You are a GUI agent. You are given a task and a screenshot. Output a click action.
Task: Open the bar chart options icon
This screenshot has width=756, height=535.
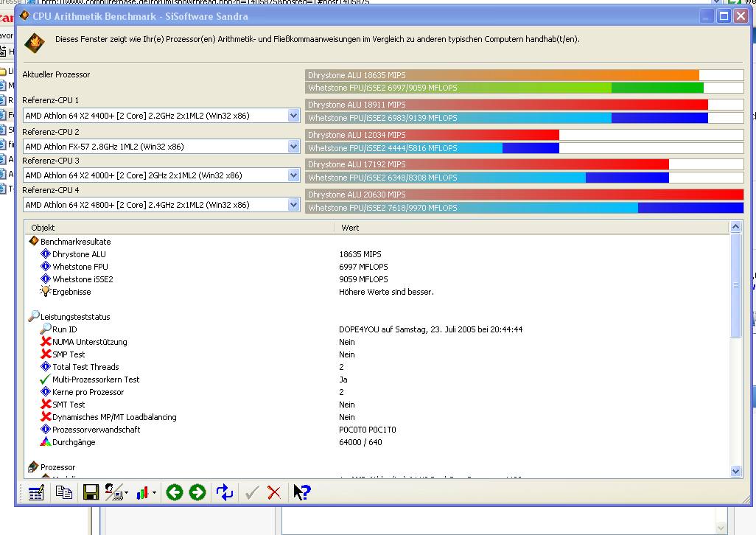tap(142, 492)
